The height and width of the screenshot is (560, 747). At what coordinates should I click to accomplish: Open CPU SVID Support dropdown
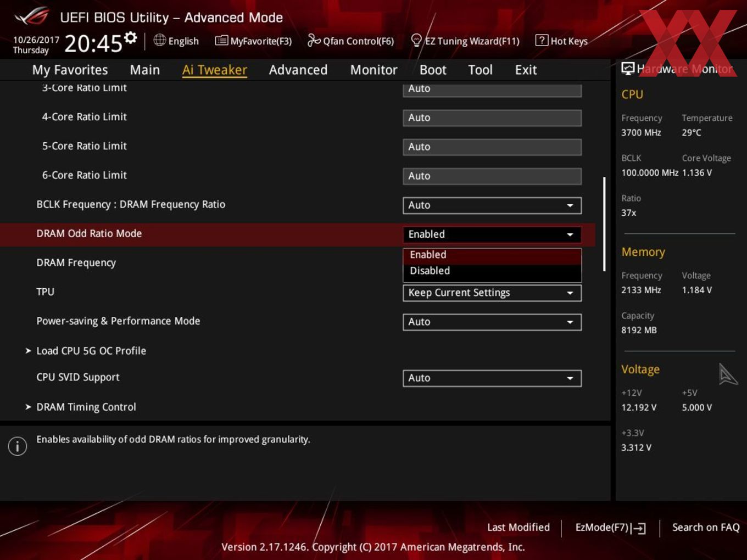coord(492,378)
